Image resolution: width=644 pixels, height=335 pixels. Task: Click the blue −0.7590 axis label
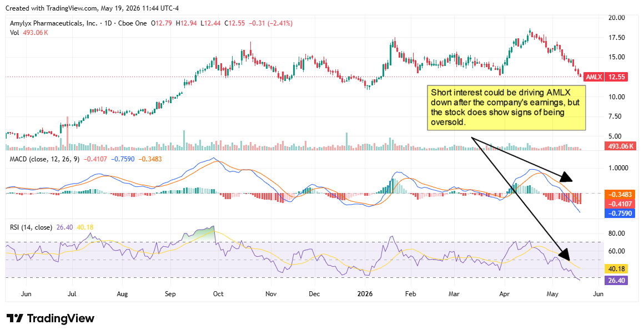point(620,213)
